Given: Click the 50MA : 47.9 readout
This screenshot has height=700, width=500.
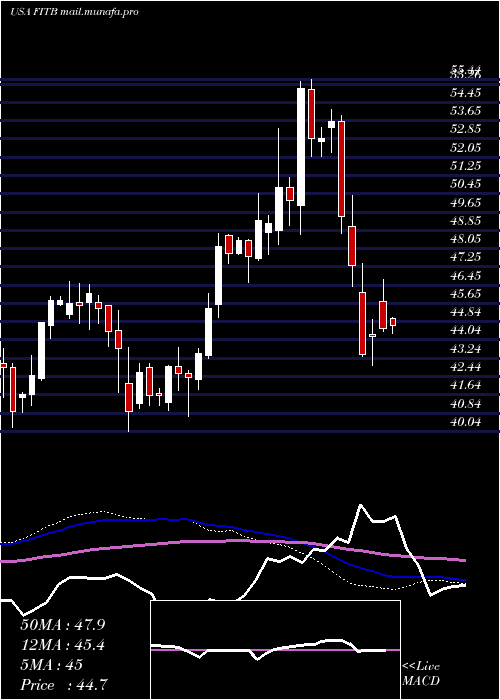Looking at the screenshot, I should point(65,625).
